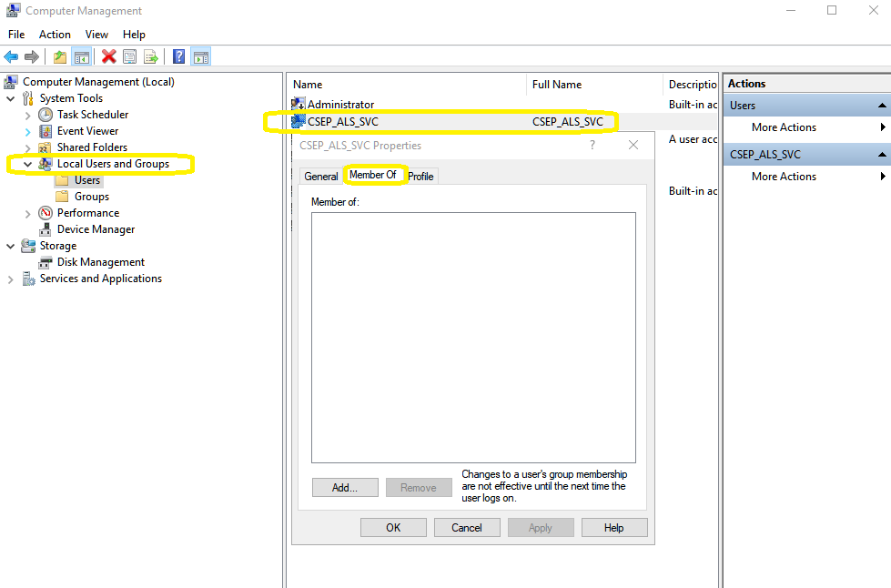
Task: Click the Back navigation arrow in toolbar
Action: tap(10, 56)
